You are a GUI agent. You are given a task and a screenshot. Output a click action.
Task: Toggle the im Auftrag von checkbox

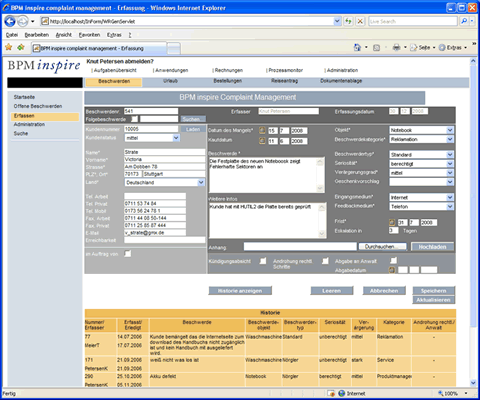127,254
